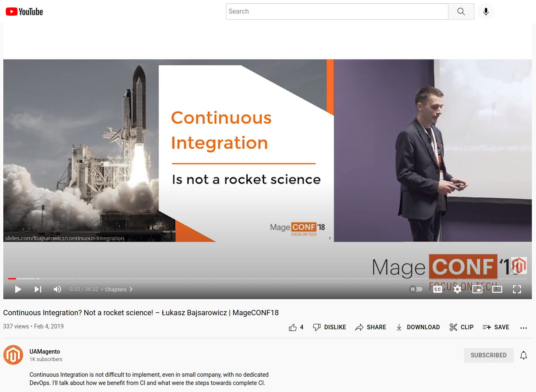Click the DISLIKE button
536x392 pixels.
pyautogui.click(x=330, y=327)
